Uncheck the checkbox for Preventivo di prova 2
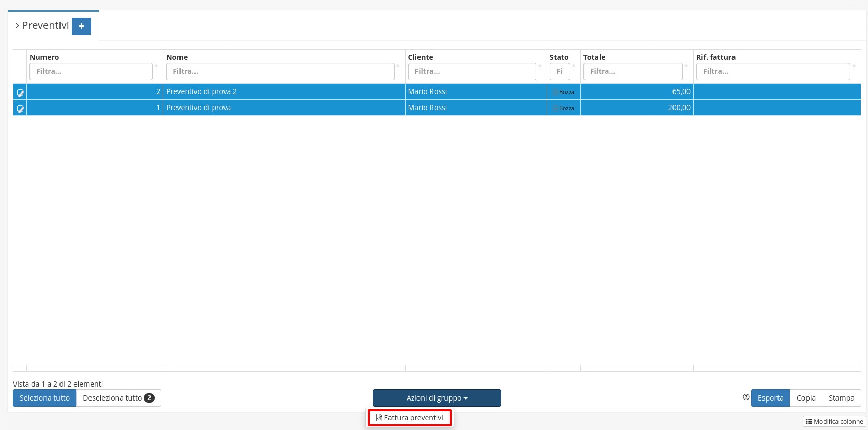The width and height of the screenshot is (868, 430). coord(20,93)
